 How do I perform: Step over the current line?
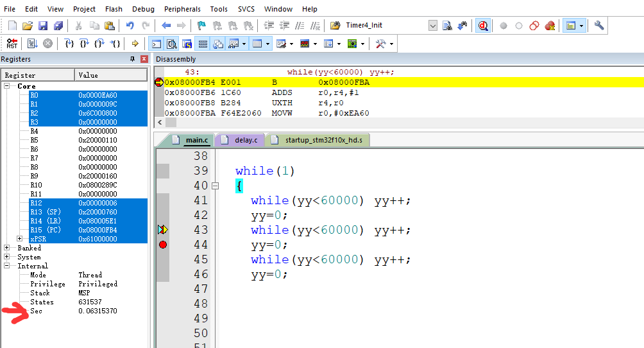pos(84,43)
